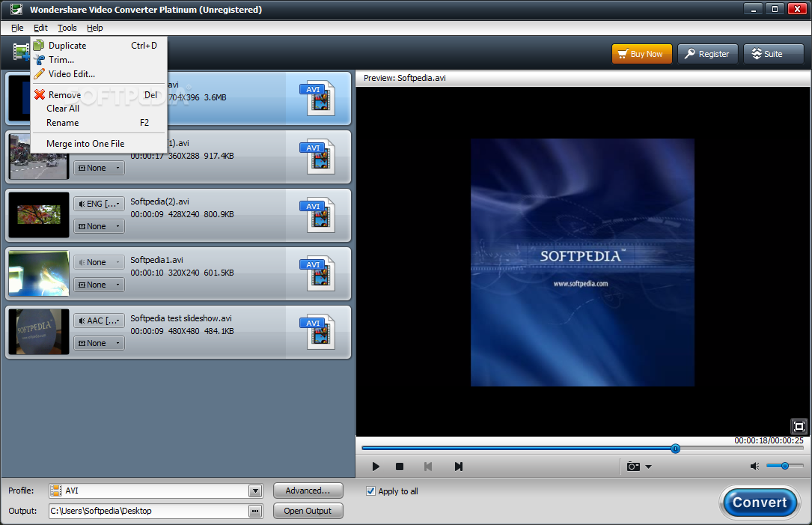
Task: Adjust the volume slider handle
Action: (784, 466)
